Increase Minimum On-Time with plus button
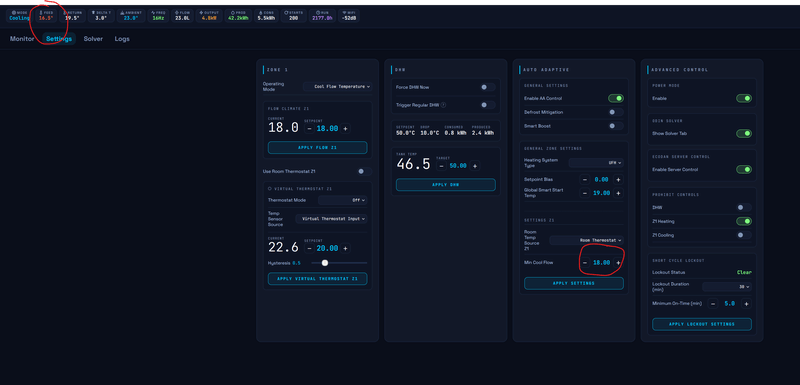 [x=746, y=303]
